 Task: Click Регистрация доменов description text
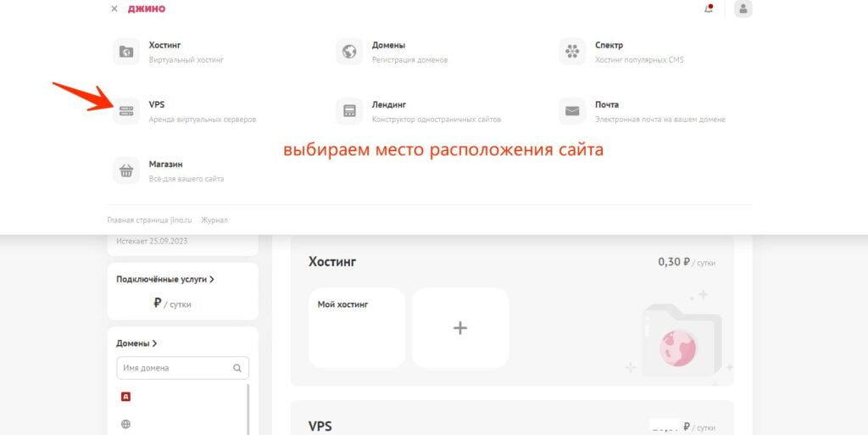point(409,59)
